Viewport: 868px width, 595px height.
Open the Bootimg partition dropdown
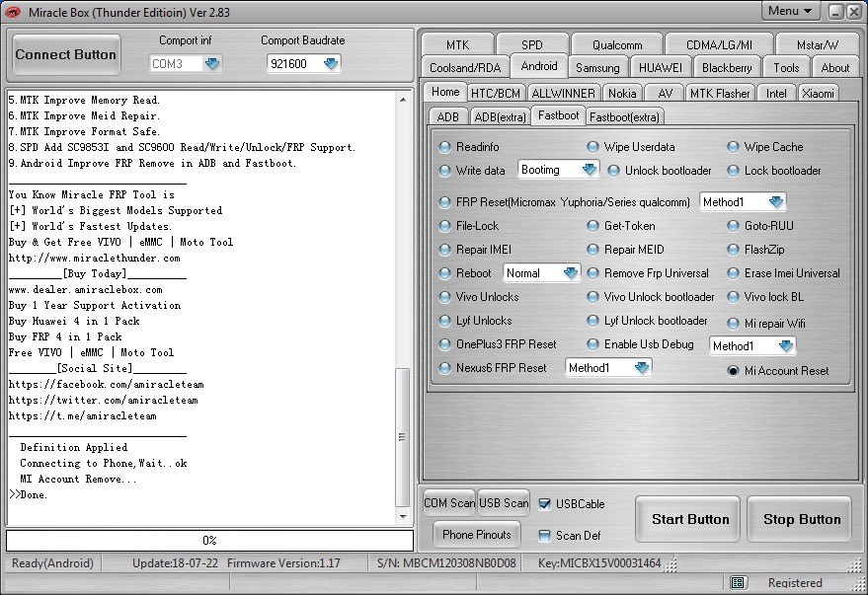click(589, 170)
